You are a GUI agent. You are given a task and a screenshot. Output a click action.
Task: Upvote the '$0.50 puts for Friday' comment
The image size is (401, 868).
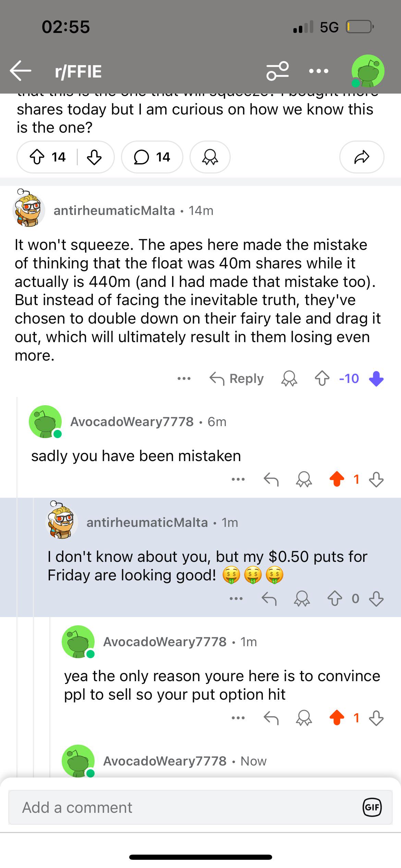click(x=335, y=599)
